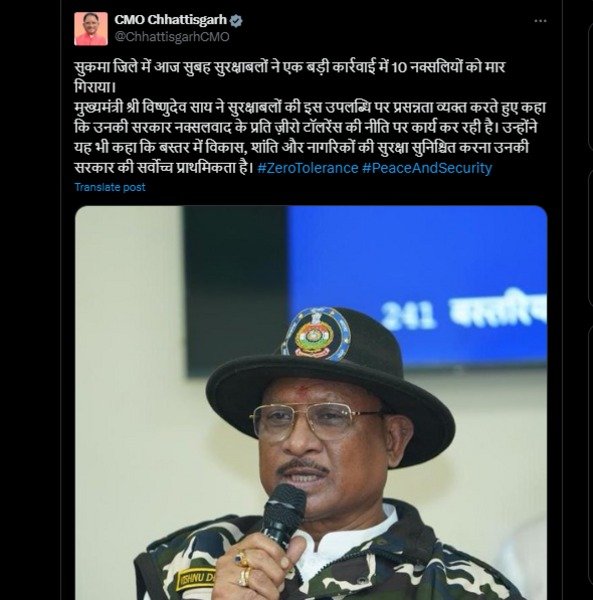Click the name tag on camouflage jacket
Viewport: 593px width, 600px height.
click(195, 581)
